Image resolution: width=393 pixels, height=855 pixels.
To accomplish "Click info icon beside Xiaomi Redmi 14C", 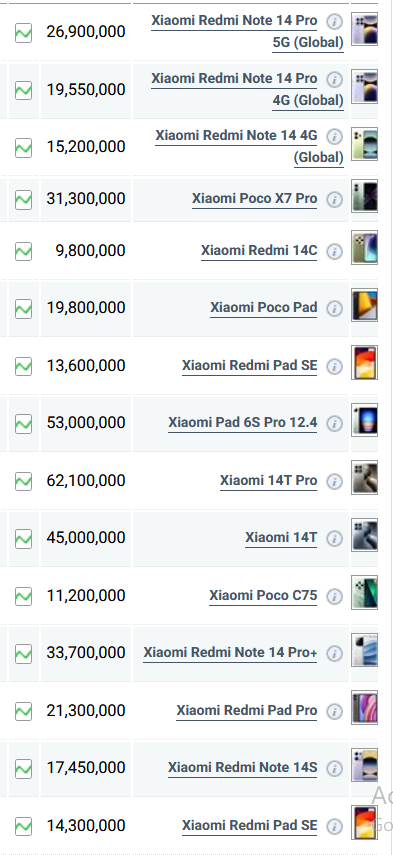I will tap(335, 251).
